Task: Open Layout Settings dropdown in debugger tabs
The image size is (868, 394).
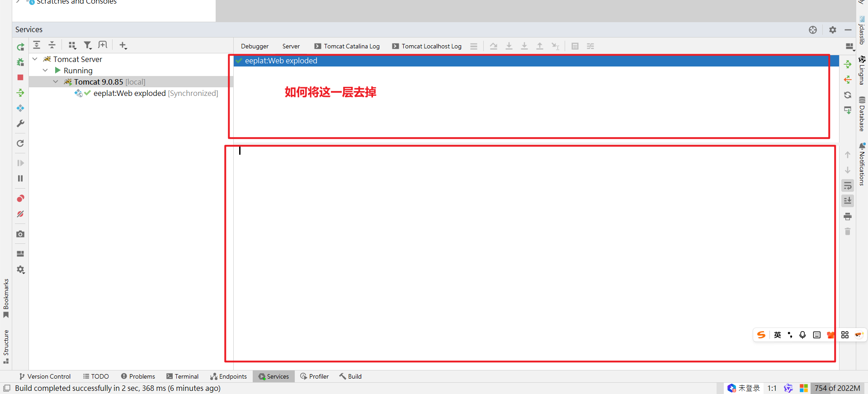Action: pyautogui.click(x=850, y=46)
